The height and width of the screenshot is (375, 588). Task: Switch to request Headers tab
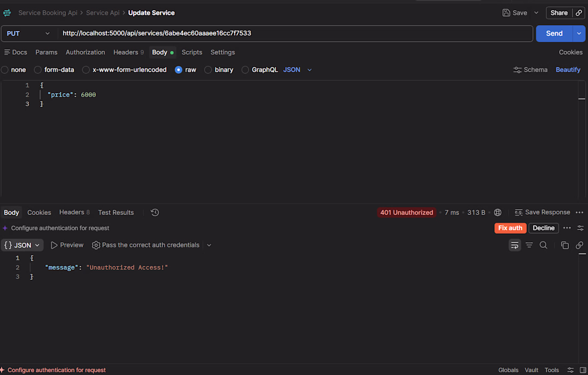(128, 52)
